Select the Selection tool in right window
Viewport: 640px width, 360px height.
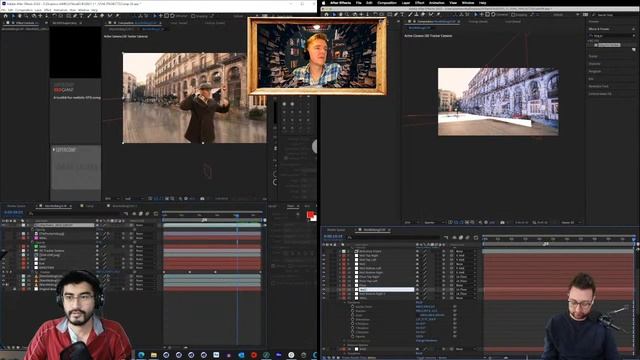[x=334, y=14]
